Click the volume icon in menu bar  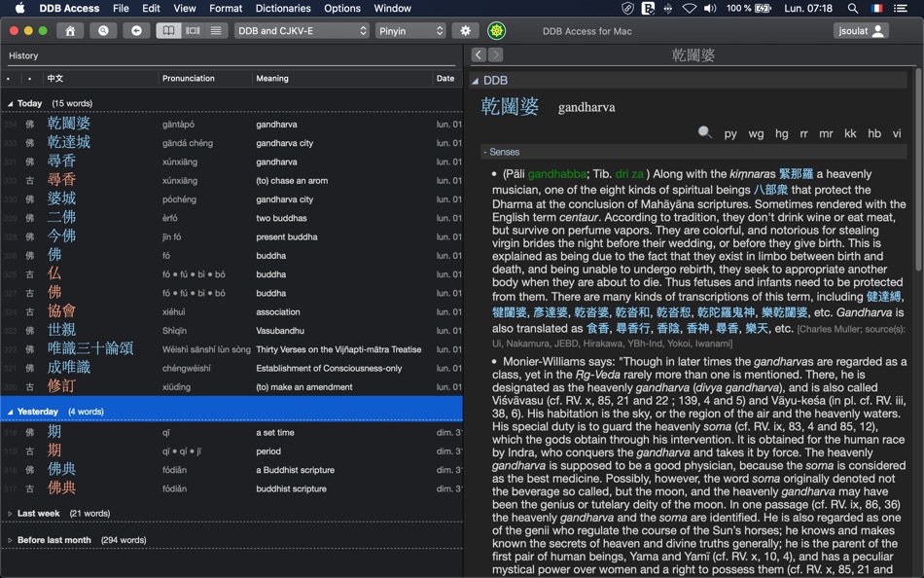tap(710, 8)
